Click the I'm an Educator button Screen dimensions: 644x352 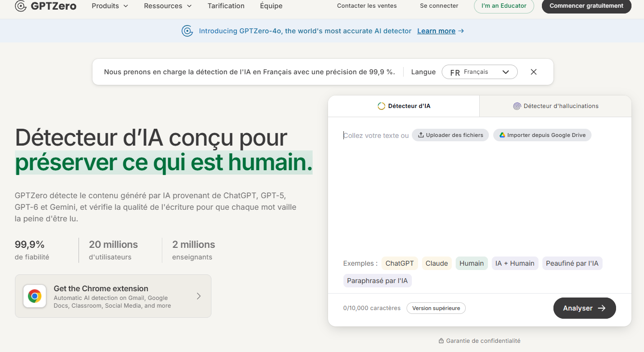point(504,6)
